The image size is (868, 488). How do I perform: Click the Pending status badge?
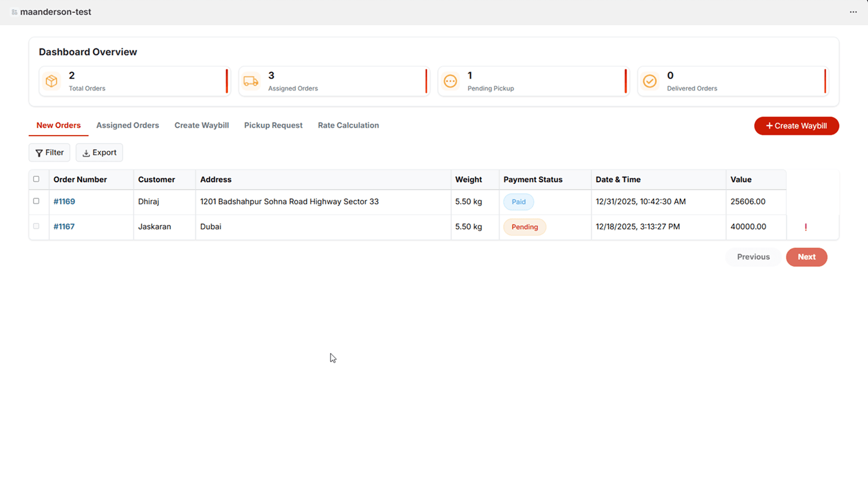coord(525,227)
